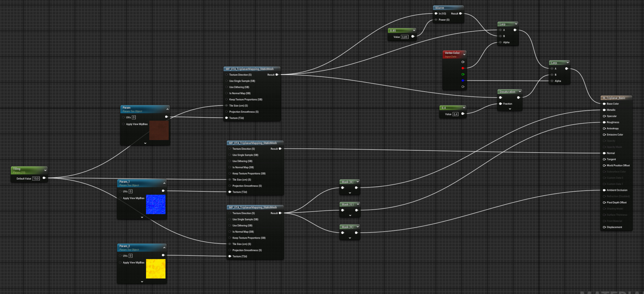644x294 pixels.
Task: Click the output pin of the 0.85 constant
Action: click(413, 36)
